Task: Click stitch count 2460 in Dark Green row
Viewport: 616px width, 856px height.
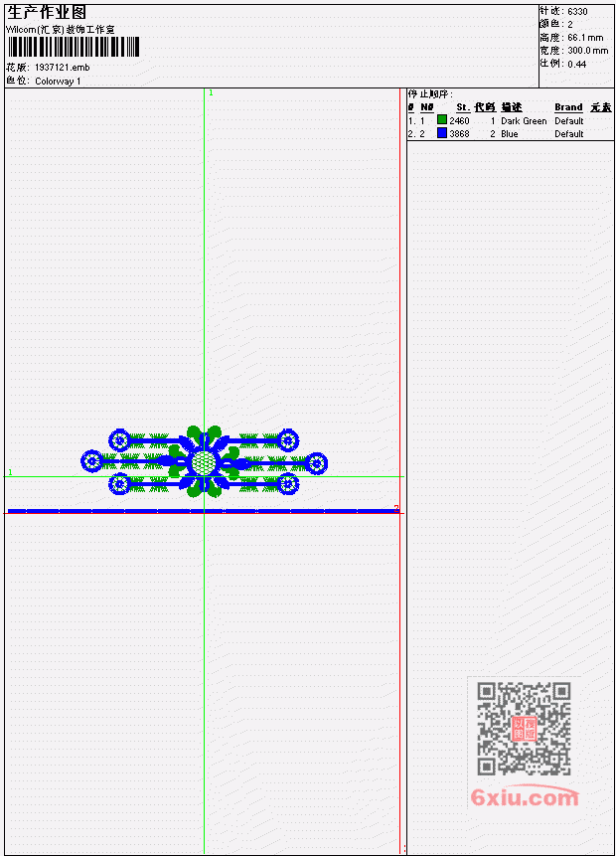Action: tap(459, 120)
